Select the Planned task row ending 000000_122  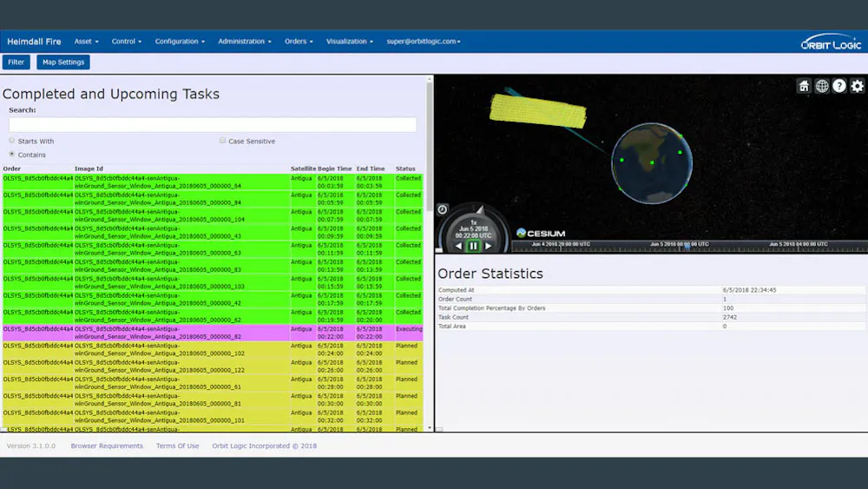[213, 366]
